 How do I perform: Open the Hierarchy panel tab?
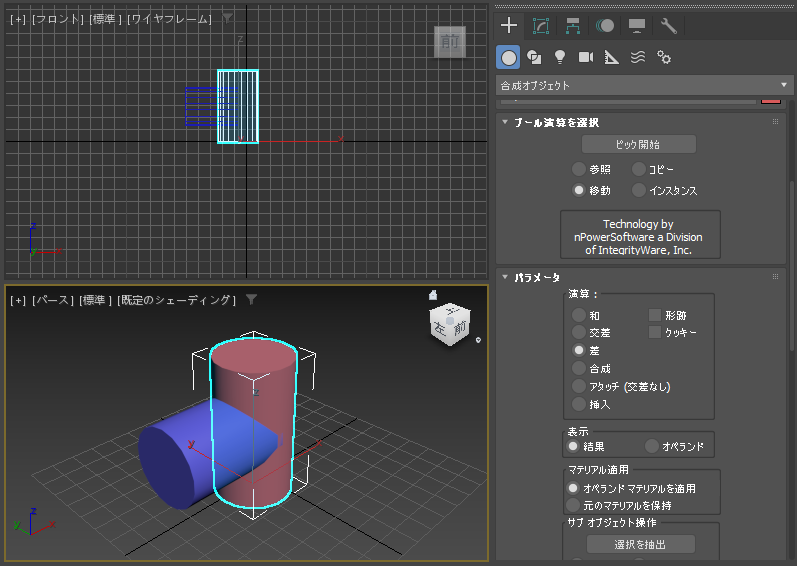pyautogui.click(x=573, y=25)
